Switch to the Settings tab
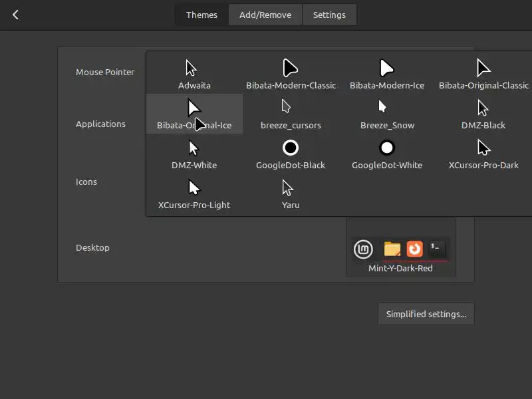 pyautogui.click(x=329, y=15)
